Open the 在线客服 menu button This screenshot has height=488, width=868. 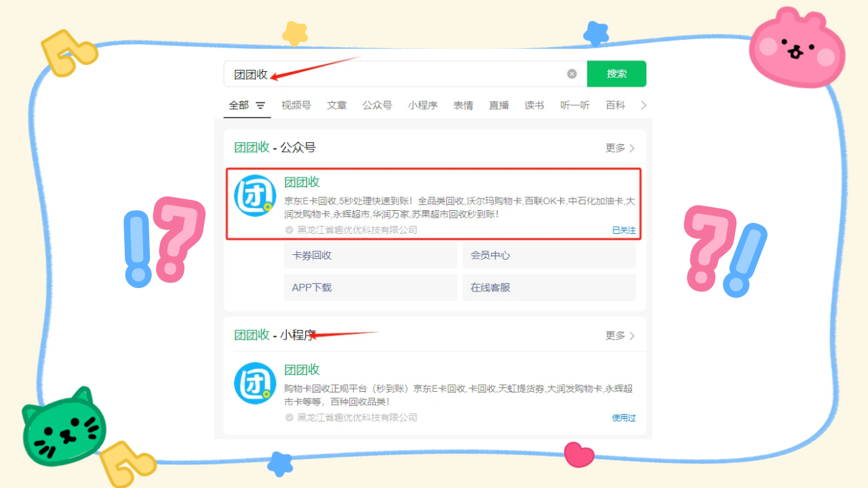(x=549, y=287)
